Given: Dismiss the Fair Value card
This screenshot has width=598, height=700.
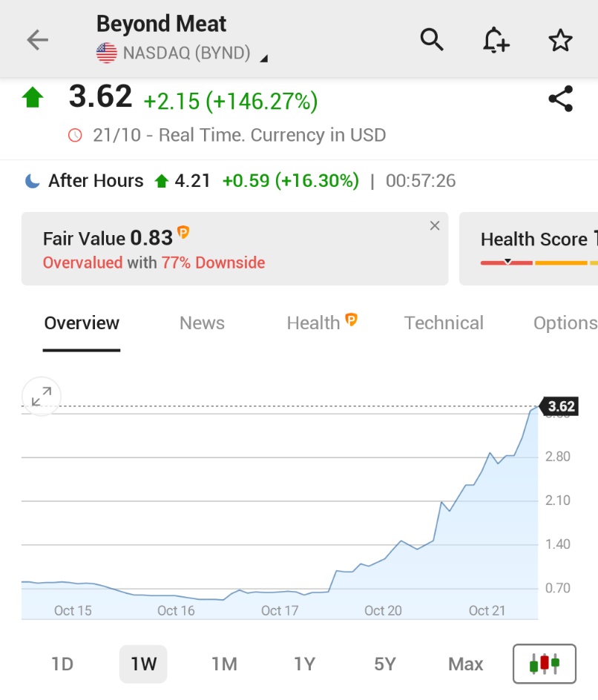Looking at the screenshot, I should tap(435, 226).
